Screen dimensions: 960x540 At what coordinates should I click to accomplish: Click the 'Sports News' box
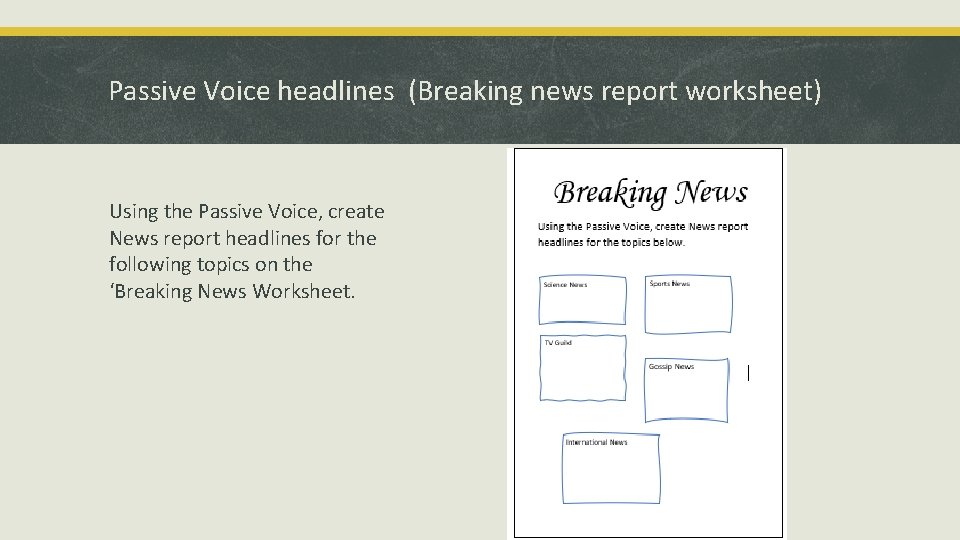point(688,304)
